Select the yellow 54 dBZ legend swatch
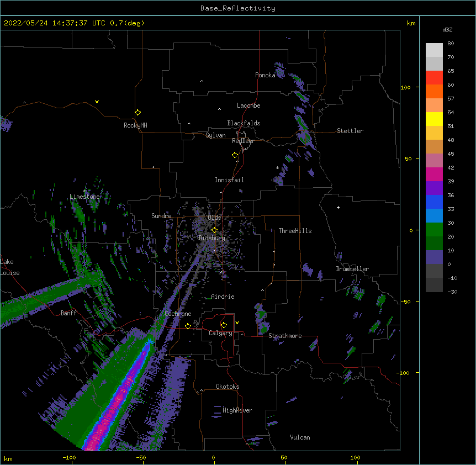Screen dimensions: 476x465 pyautogui.click(x=434, y=119)
